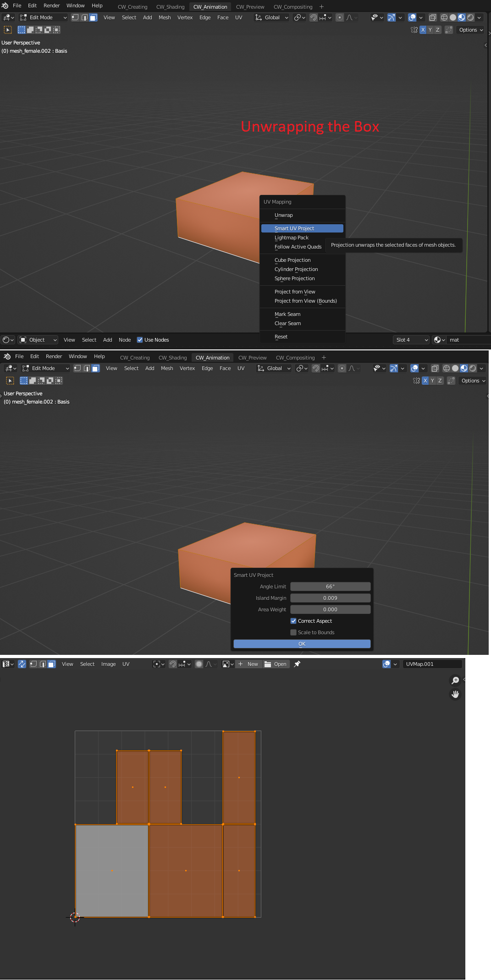Image resolution: width=491 pixels, height=980 pixels.
Task: Switch to CW_Shading workspace tab in top window
Action: coord(170,7)
